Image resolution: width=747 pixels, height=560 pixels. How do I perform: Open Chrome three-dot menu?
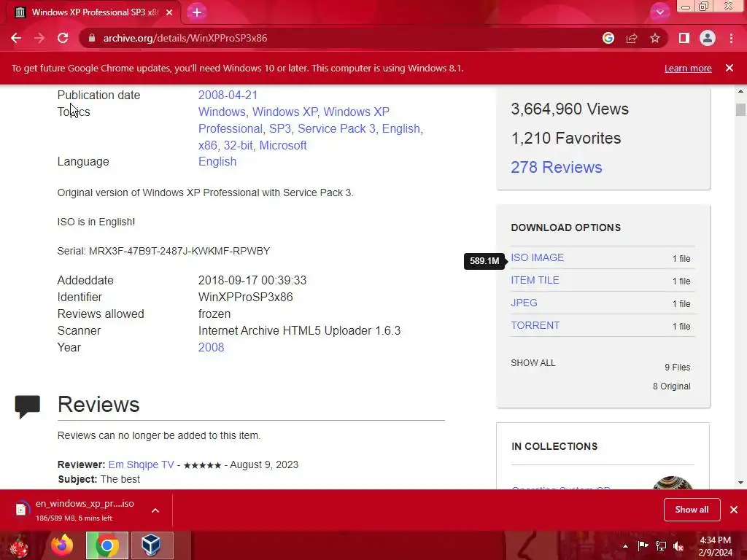pyautogui.click(x=731, y=38)
